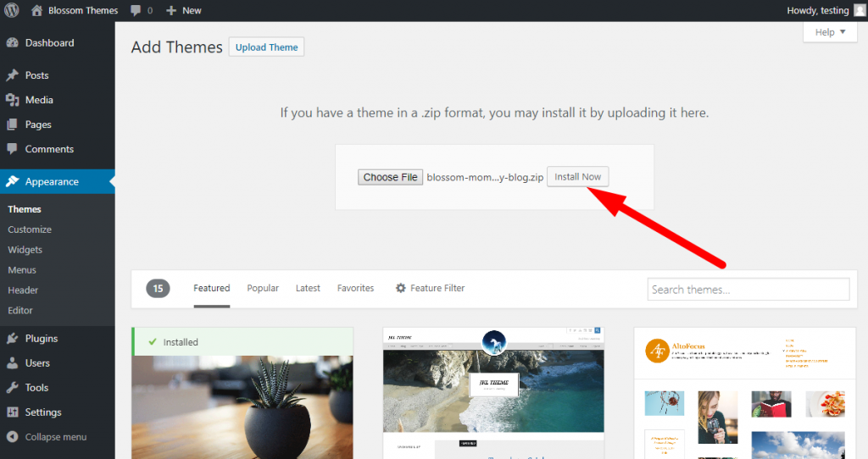Open Widgets under Appearance
This screenshot has height=459, width=868.
point(25,250)
